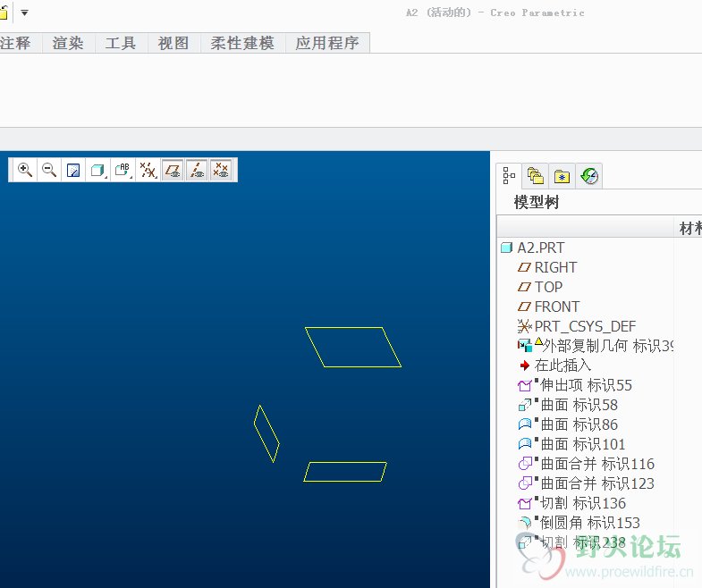702x588 pixels.
Task: Switch to the Model Tree navigator tab
Action: click(509, 176)
